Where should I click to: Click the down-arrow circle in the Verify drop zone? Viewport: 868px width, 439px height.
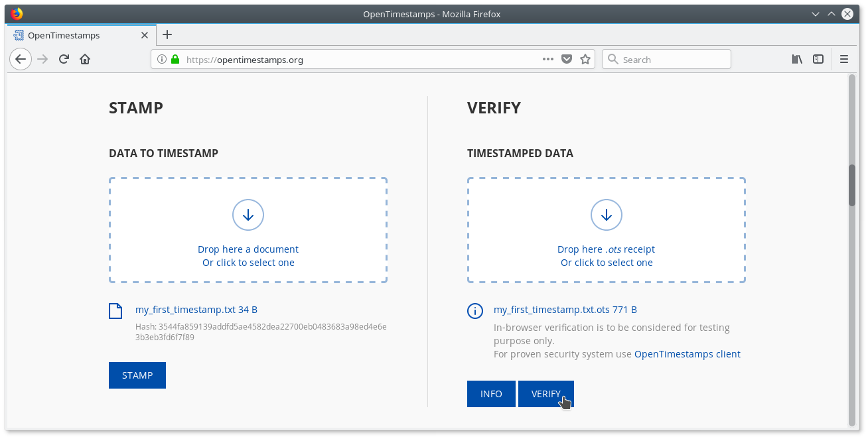(x=607, y=214)
